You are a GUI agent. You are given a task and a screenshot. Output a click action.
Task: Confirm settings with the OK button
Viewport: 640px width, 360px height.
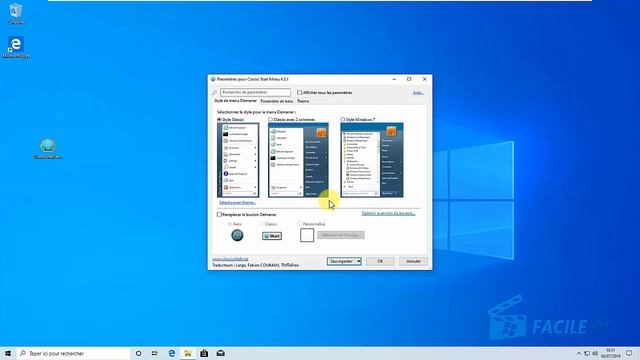point(380,261)
